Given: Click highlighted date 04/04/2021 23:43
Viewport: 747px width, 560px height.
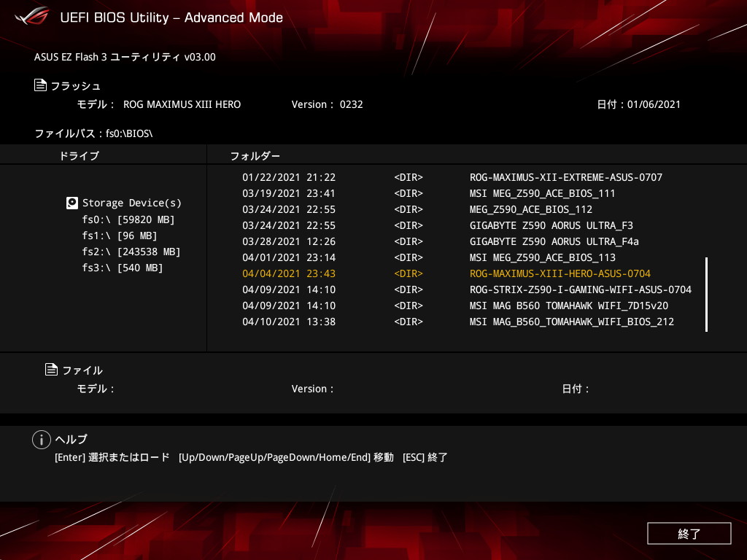Looking at the screenshot, I should pyautogui.click(x=289, y=274).
